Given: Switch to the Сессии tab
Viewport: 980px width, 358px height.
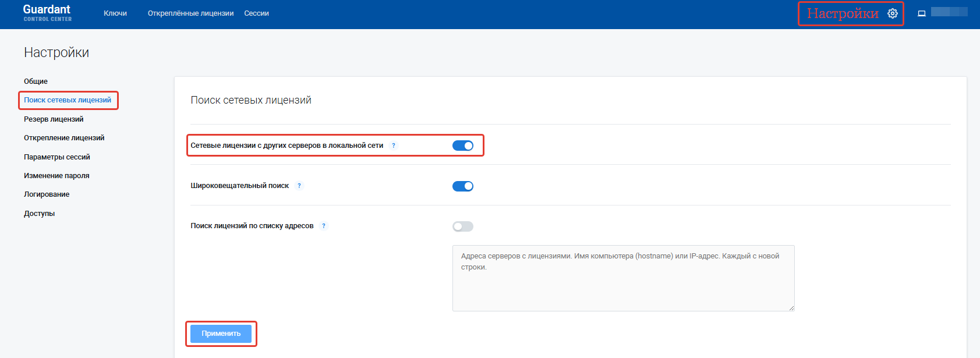Looking at the screenshot, I should (256, 13).
